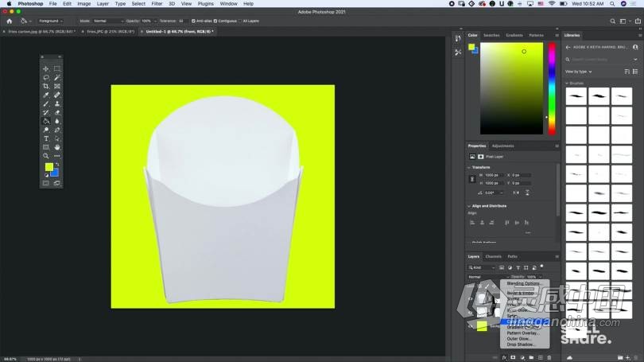Toggle the Contiguous checkbox
The height and width of the screenshot is (362, 644).
point(215,21)
